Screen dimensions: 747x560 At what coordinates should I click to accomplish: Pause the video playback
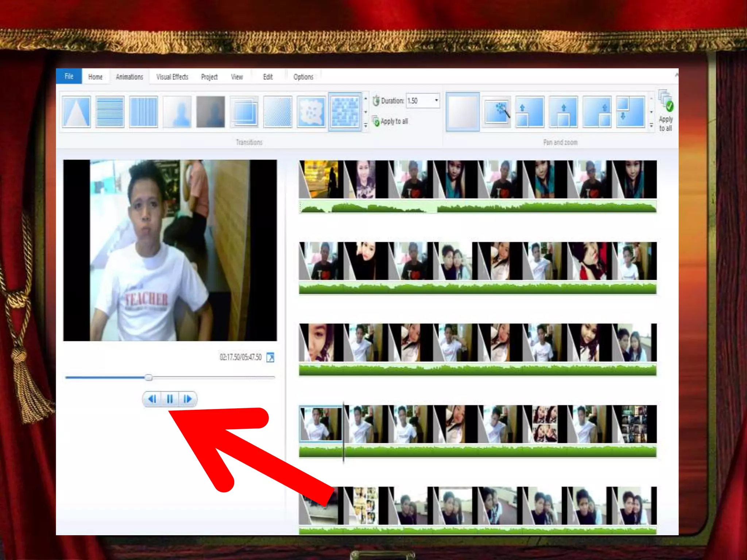click(x=170, y=399)
